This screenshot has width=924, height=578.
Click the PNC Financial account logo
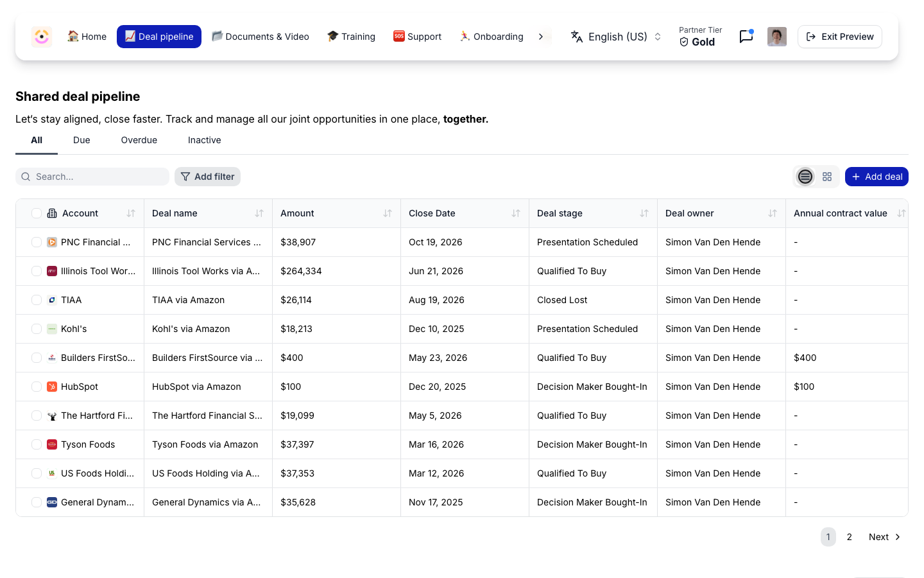click(52, 242)
